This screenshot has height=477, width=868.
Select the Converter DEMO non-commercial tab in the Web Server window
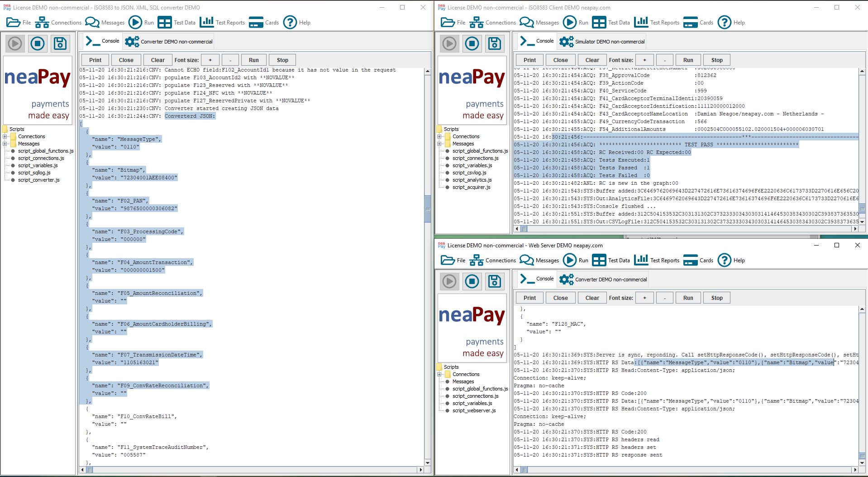[x=603, y=279]
